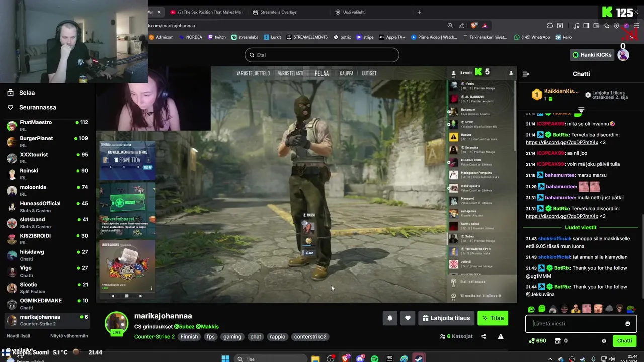
Task: Click the Windows taskbar Hae search box
Action: click(270, 359)
